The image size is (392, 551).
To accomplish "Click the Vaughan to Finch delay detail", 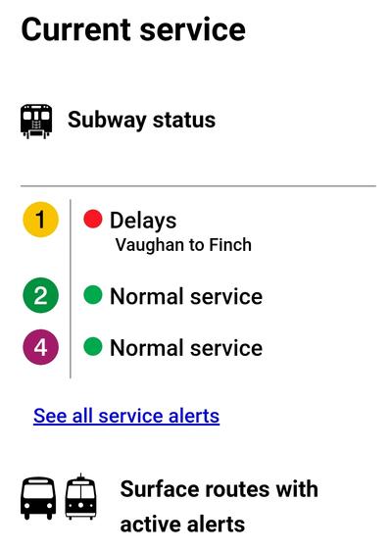I will [183, 245].
